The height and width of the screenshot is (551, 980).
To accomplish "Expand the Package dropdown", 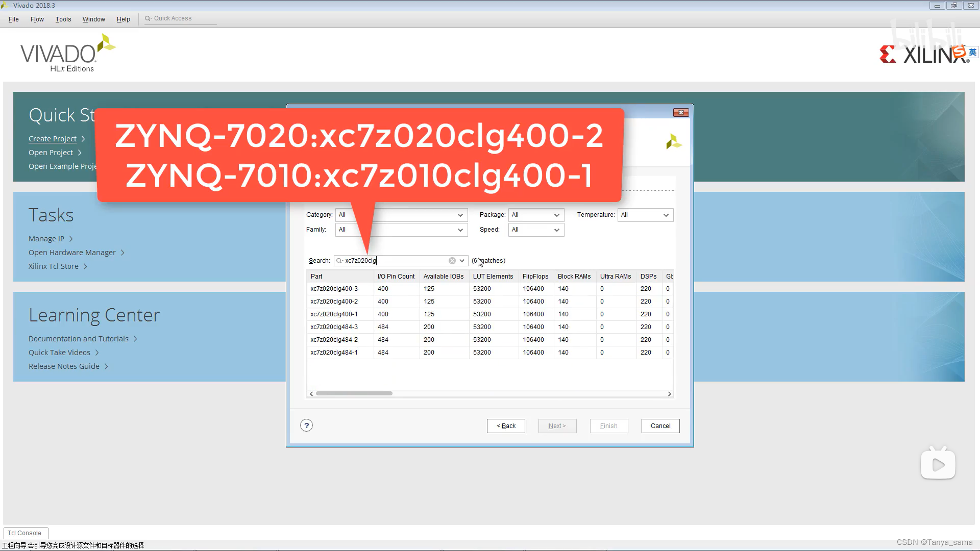I will [556, 215].
